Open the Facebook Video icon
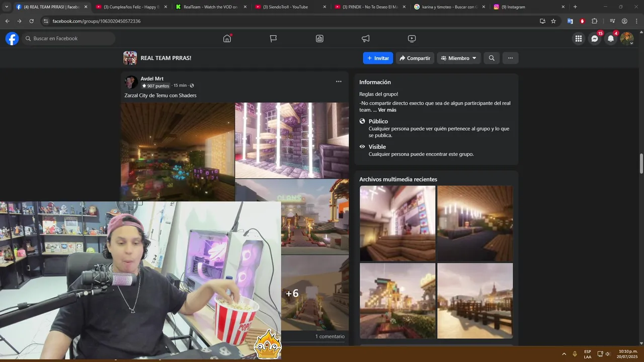Image resolution: width=644 pixels, height=362 pixels. coord(412,38)
